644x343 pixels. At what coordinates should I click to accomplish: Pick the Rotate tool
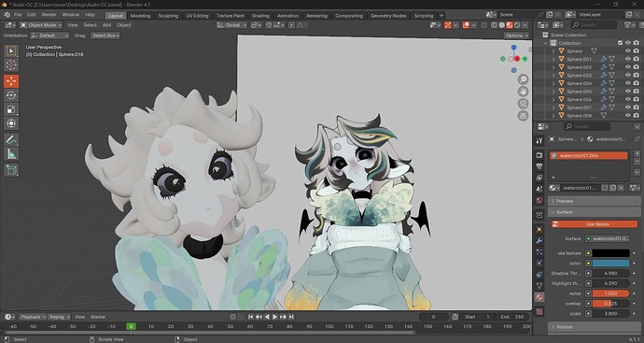point(11,95)
